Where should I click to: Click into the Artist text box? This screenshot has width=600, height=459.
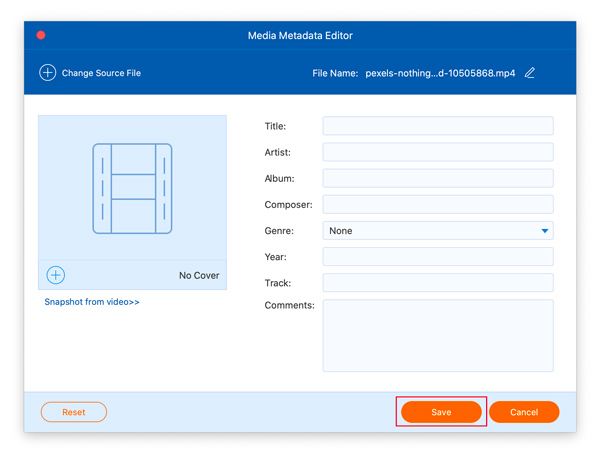[437, 152]
